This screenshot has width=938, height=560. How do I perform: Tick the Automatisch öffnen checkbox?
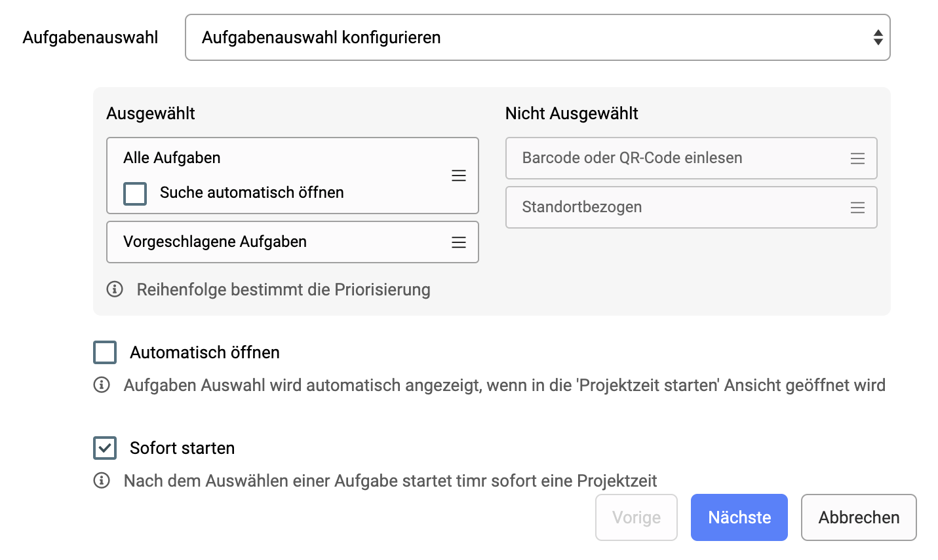coord(105,352)
